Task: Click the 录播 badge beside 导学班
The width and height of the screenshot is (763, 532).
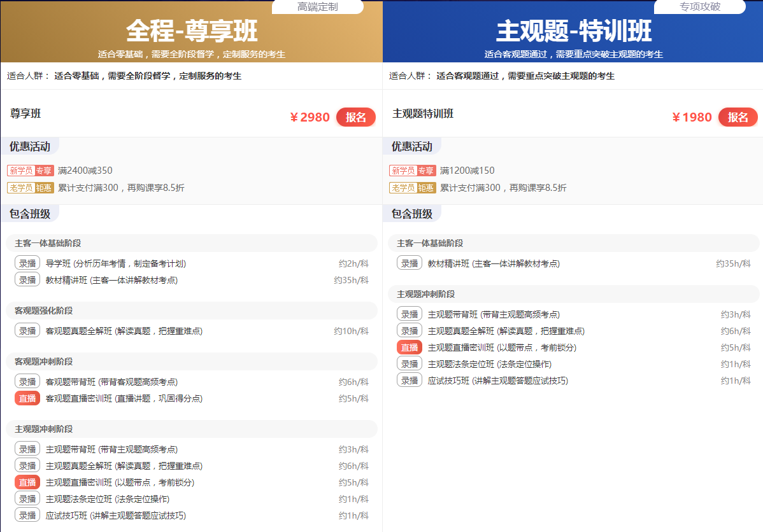Action: click(27, 263)
